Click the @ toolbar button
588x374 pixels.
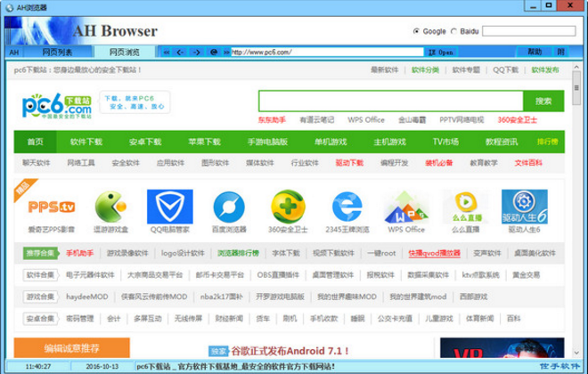click(214, 52)
